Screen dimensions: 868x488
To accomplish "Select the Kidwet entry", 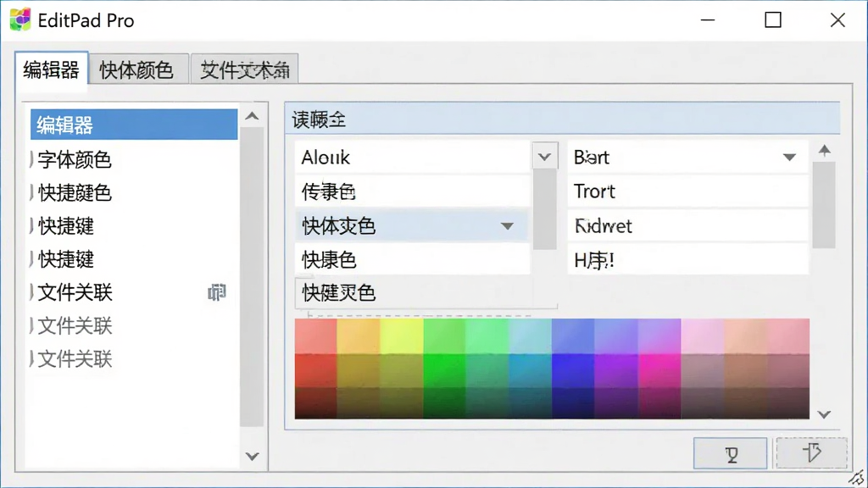I will [x=687, y=225].
